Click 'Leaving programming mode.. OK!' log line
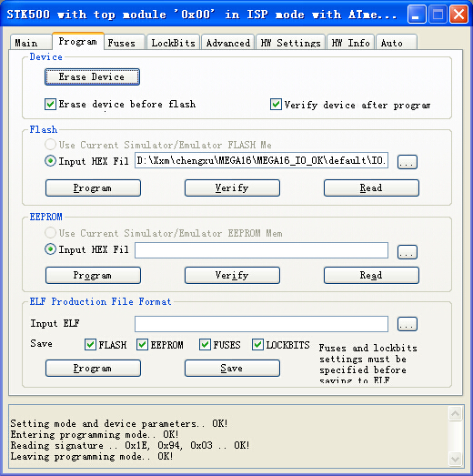This screenshot has width=473, height=476. pyautogui.click(x=92, y=456)
